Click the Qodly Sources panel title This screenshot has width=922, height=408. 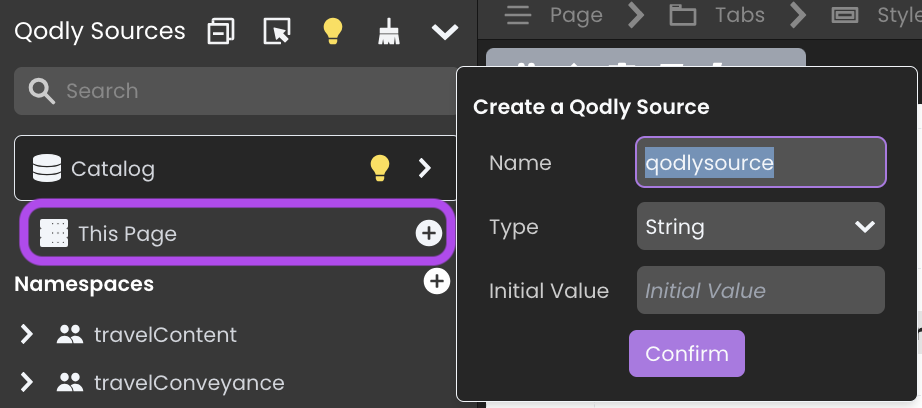click(100, 31)
